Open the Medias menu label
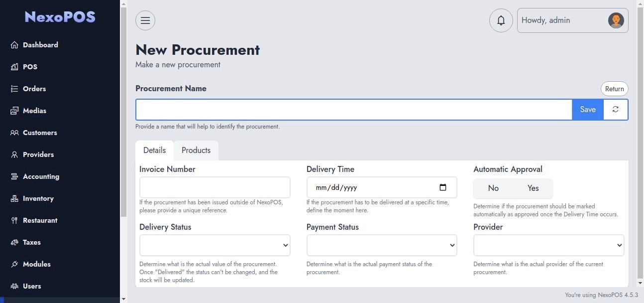 click(34, 111)
